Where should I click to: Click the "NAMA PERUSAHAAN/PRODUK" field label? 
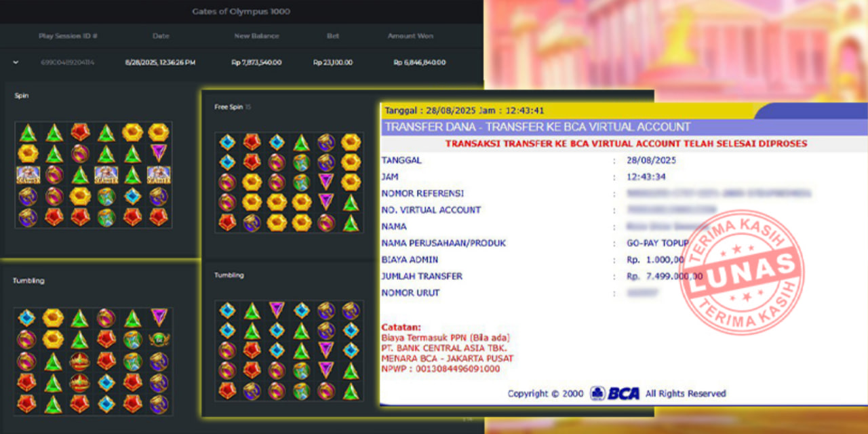click(x=443, y=243)
